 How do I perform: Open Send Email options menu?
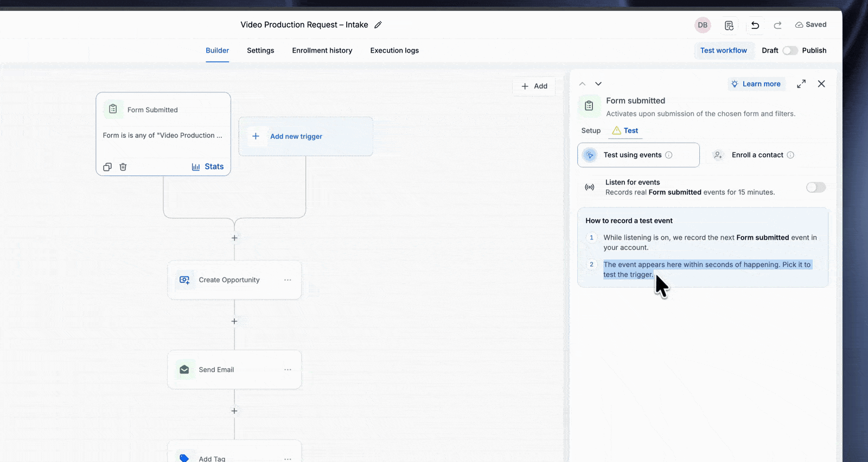point(288,370)
